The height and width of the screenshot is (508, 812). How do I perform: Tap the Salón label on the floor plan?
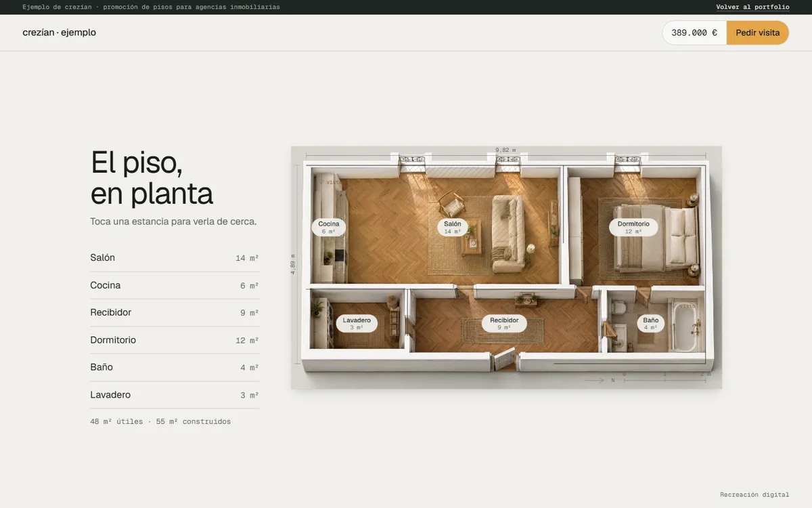[453, 227]
